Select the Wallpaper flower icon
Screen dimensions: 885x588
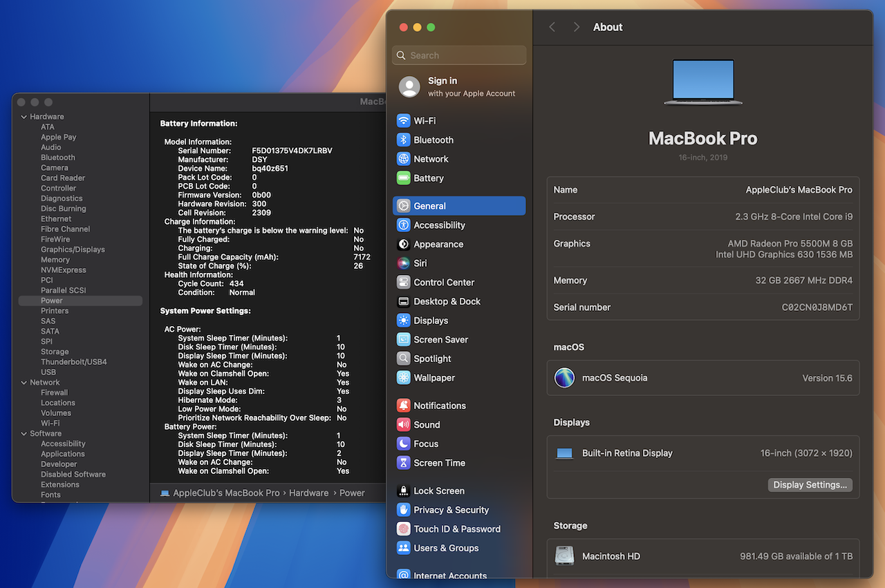404,378
